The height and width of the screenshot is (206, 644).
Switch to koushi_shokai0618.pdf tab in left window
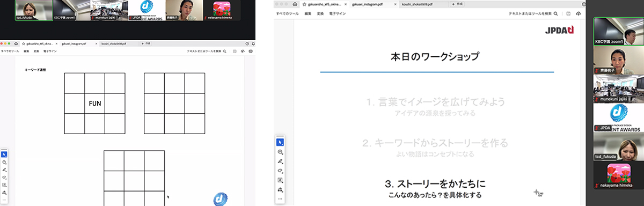pyautogui.click(x=114, y=43)
